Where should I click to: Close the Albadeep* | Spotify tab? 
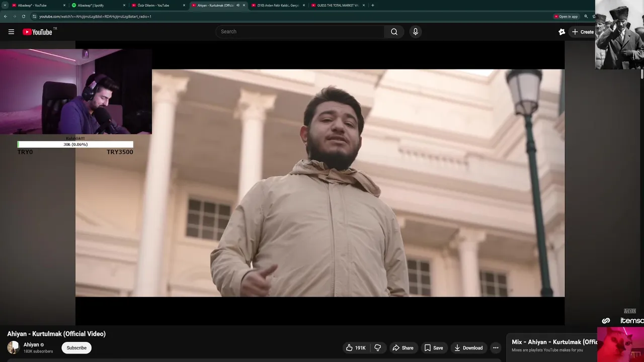click(124, 5)
